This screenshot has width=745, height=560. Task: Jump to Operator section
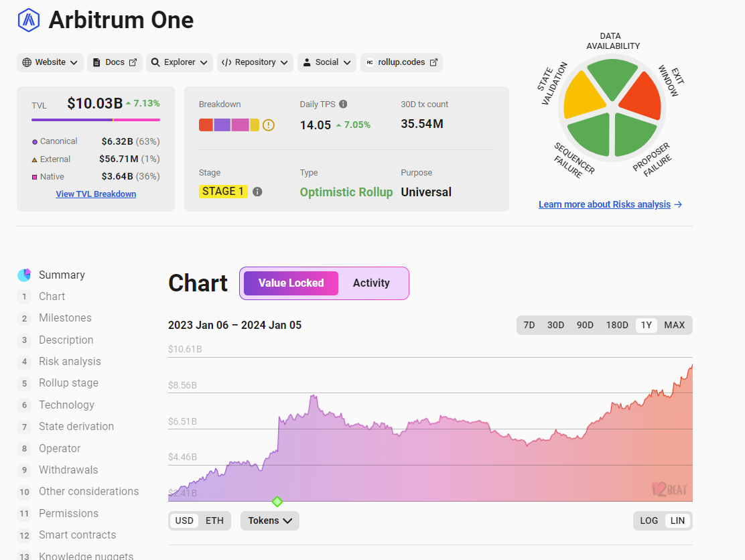pos(60,448)
